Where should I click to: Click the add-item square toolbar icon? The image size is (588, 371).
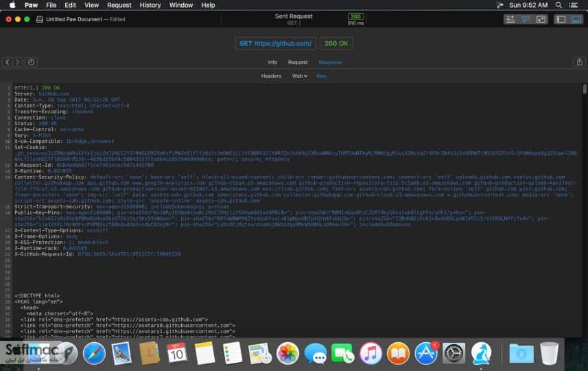coord(541,19)
